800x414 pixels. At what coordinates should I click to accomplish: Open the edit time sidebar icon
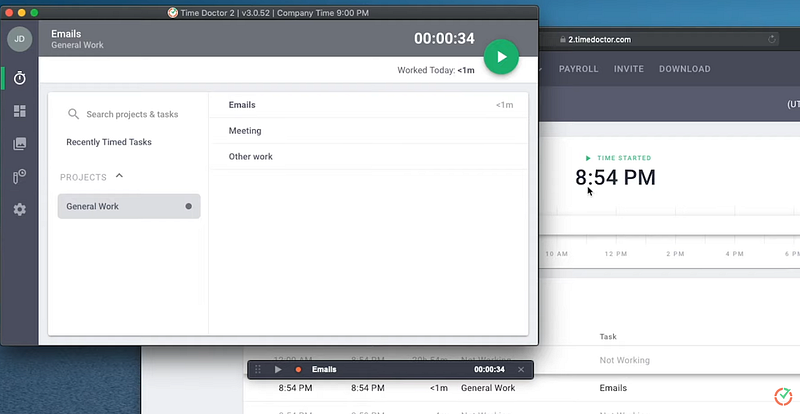pyautogui.click(x=19, y=177)
